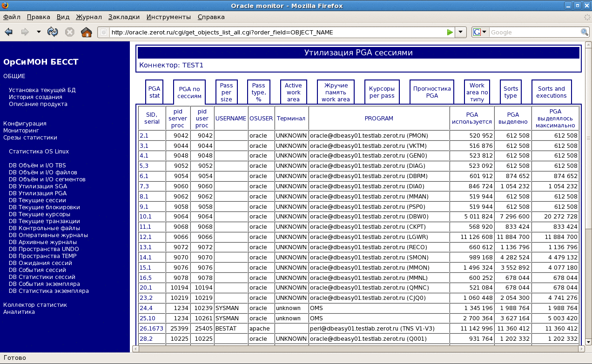Viewport: 592px width, 364px height.
Task: Click the search magnifier icon
Action: [585, 32]
